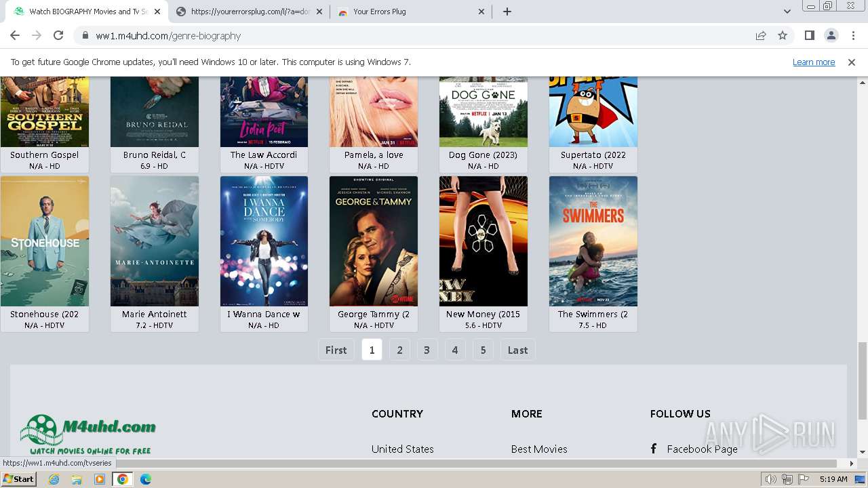This screenshot has height=488, width=868.
Task: Switch to the yourerrorsplug.com tab
Action: point(249,12)
